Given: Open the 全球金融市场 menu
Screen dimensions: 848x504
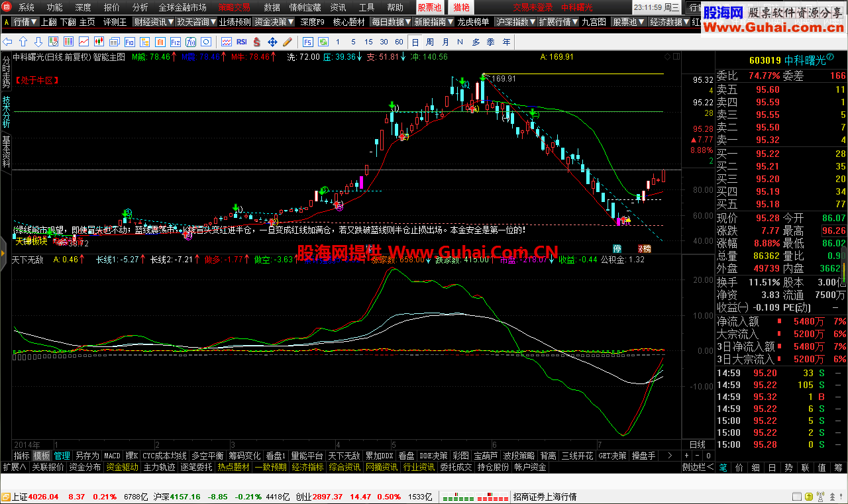Looking at the screenshot, I should (182, 7).
